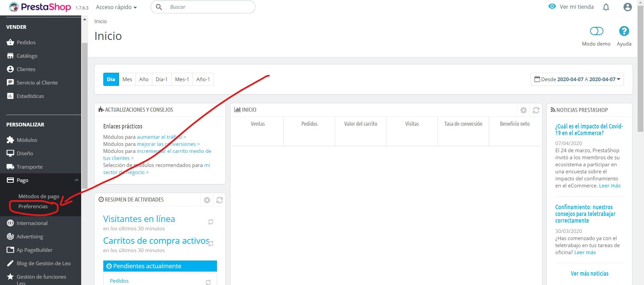This screenshot has height=285, width=644.
Task: Open Resumen de actividades settings gear
Action: tap(207, 200)
